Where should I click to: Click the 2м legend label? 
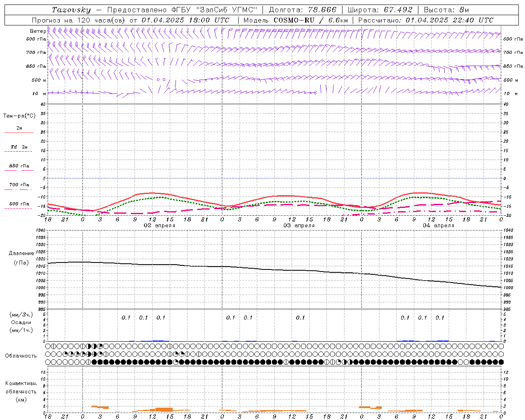point(19,128)
